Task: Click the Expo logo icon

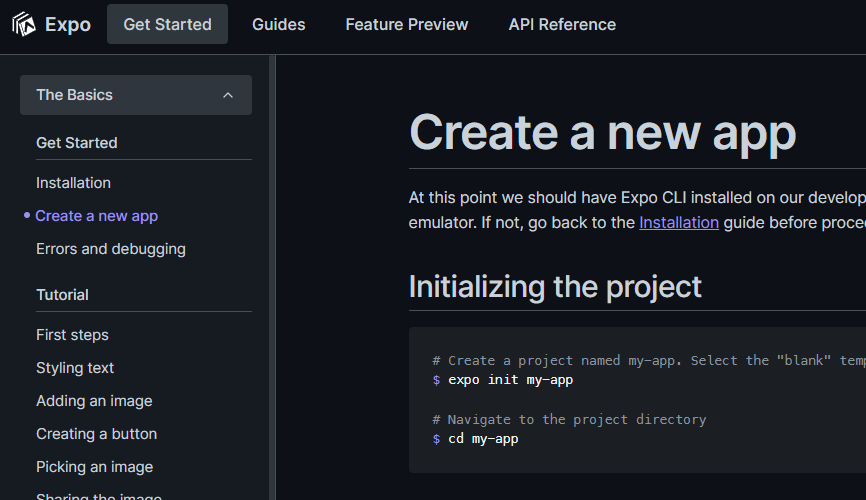Action: (24, 24)
